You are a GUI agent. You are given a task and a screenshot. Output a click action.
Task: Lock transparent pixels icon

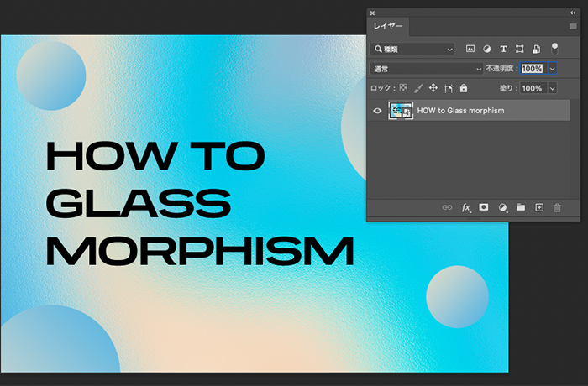pyautogui.click(x=403, y=88)
